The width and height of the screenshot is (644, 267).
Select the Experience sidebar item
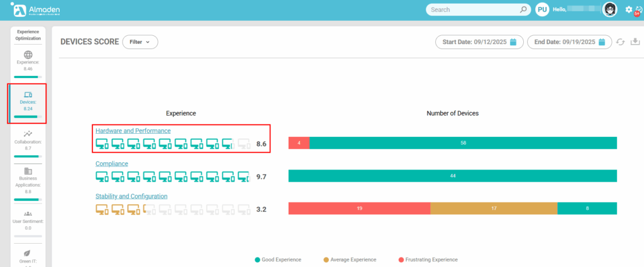[28, 63]
